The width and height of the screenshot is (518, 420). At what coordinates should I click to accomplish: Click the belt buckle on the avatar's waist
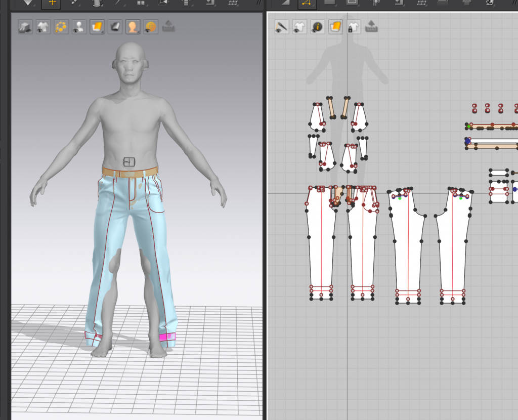coord(129,162)
